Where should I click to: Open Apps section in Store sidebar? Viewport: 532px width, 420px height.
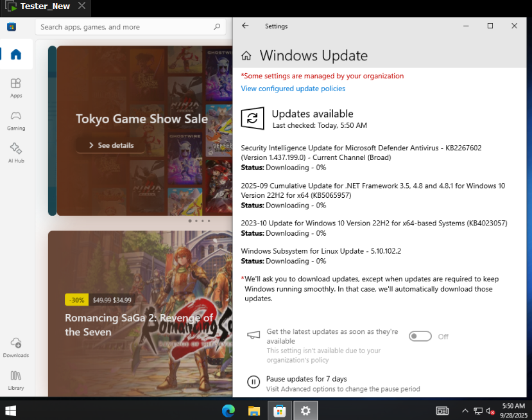point(16,88)
